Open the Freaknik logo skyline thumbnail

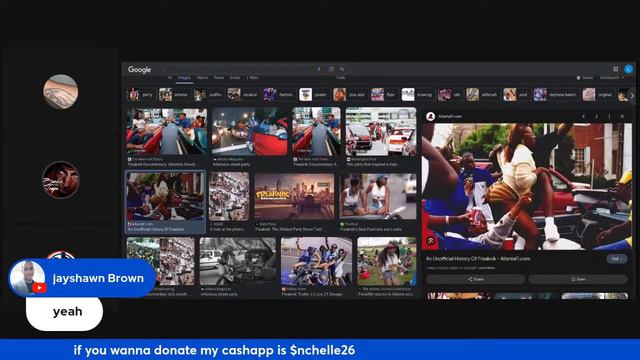294,196
